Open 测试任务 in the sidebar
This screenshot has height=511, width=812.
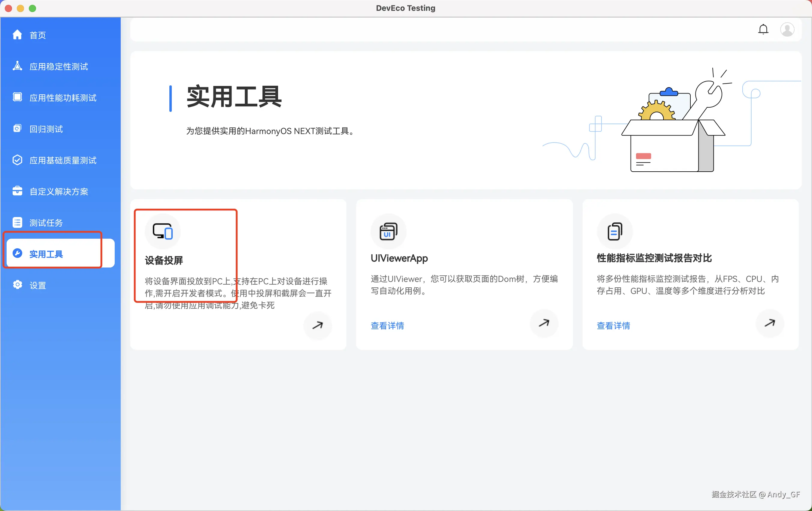(46, 223)
